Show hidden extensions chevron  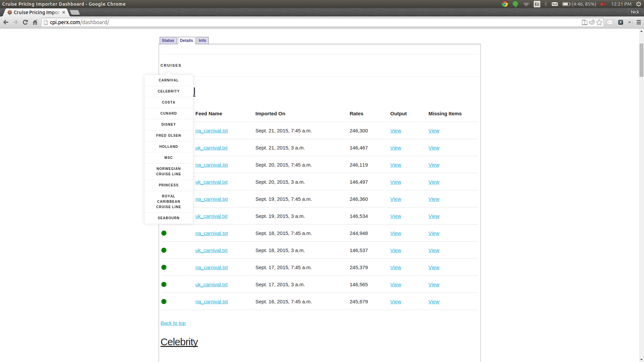630,22
